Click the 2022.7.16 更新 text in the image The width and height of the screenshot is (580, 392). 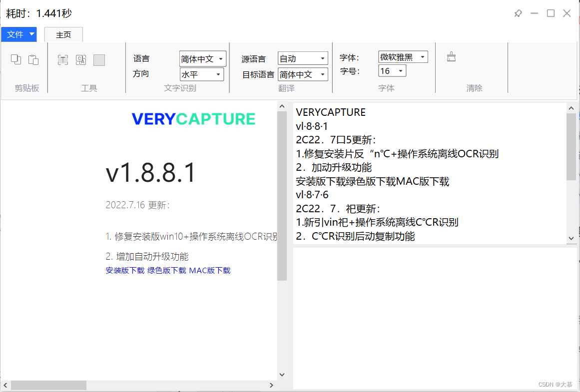137,205
